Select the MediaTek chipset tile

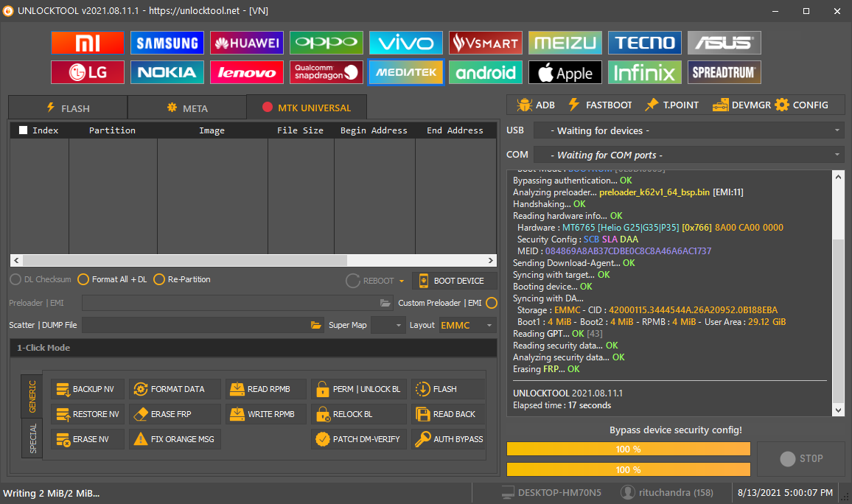pyautogui.click(x=406, y=72)
